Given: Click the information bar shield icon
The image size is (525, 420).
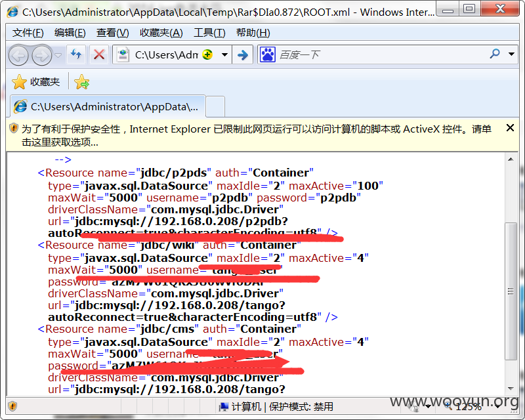Looking at the screenshot, I should [13, 128].
